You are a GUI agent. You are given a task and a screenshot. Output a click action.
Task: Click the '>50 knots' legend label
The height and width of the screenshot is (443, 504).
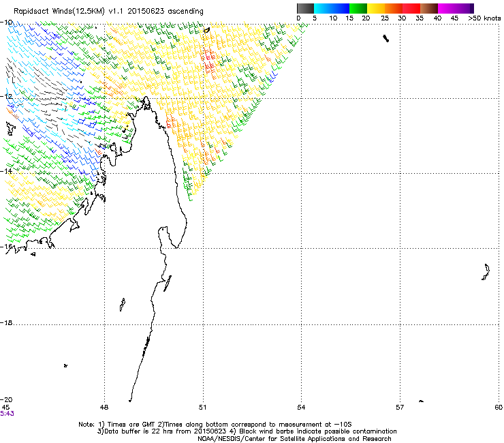484,18
